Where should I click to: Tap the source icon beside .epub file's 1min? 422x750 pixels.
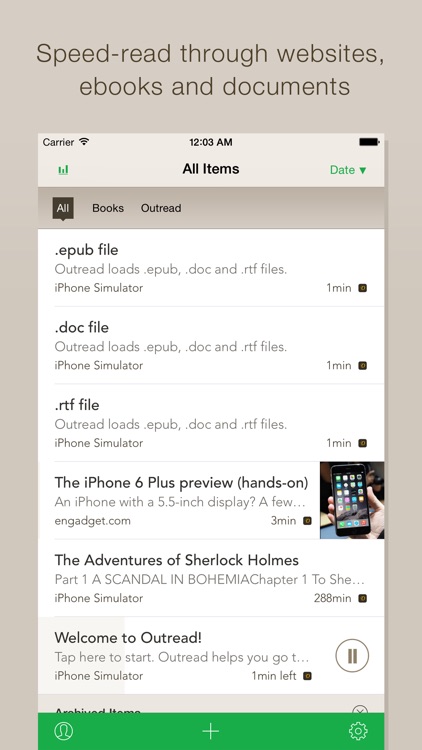363,288
